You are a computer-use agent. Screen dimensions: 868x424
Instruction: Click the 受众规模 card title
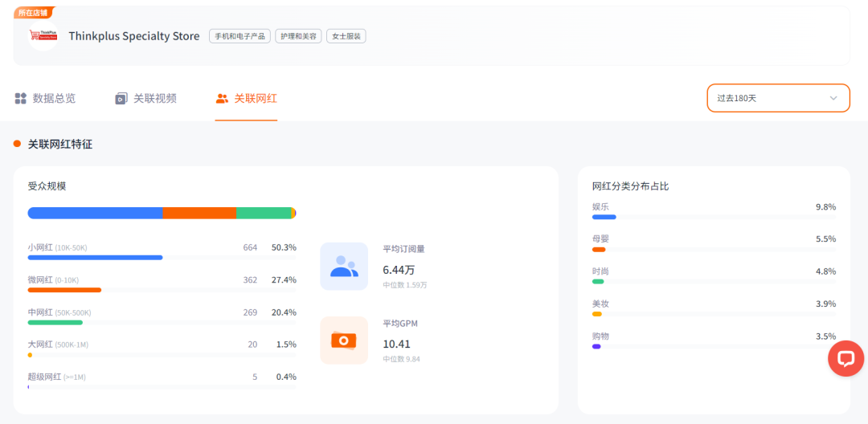47,186
